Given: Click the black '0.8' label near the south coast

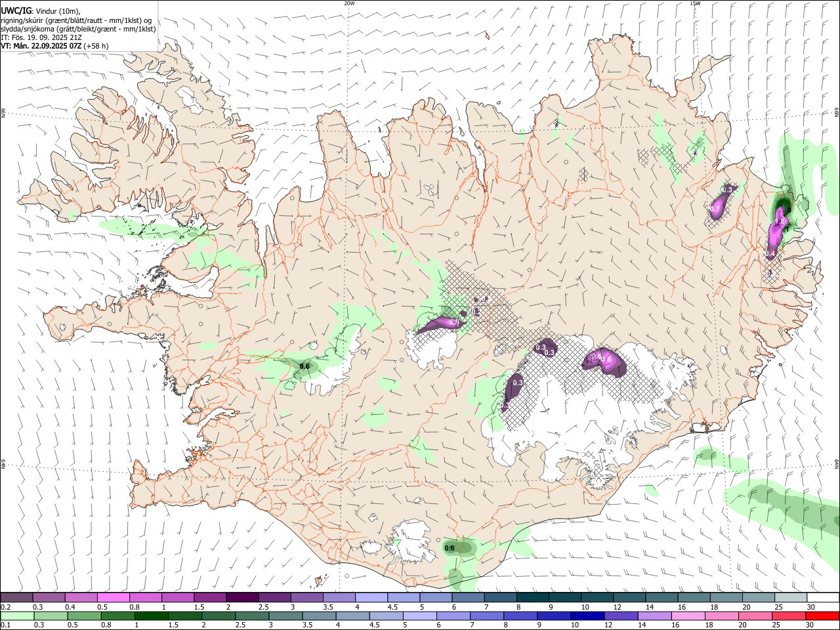Looking at the screenshot, I should (450, 549).
